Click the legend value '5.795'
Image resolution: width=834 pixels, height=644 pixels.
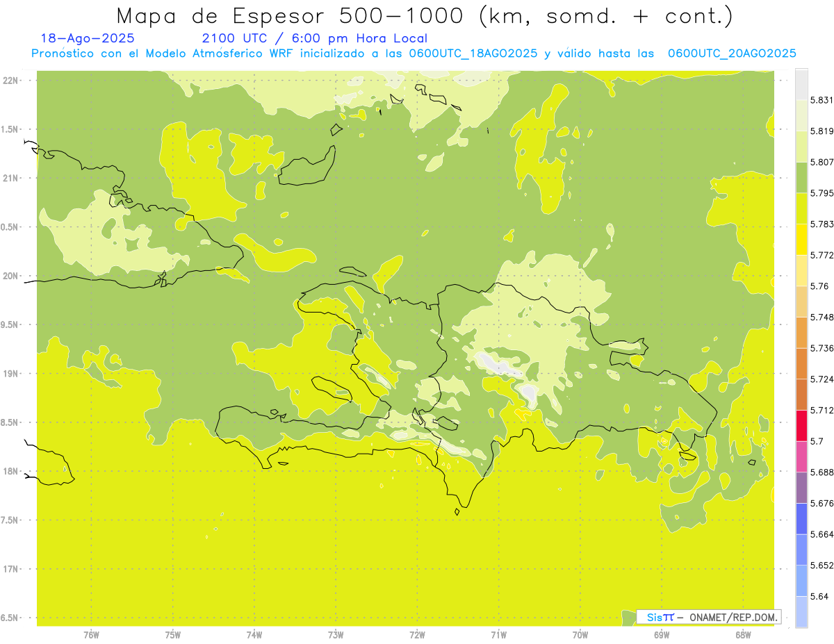pyautogui.click(x=821, y=193)
